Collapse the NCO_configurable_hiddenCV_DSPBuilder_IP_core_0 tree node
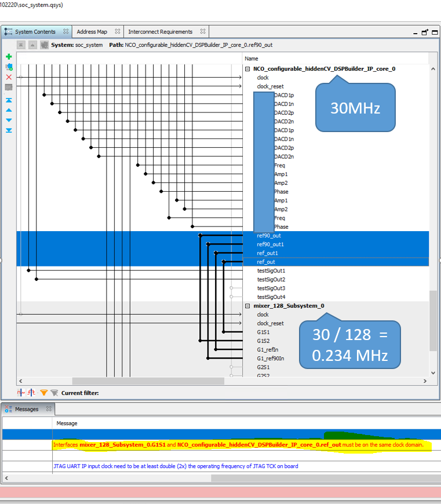This screenshot has width=441, height=504. point(247,69)
